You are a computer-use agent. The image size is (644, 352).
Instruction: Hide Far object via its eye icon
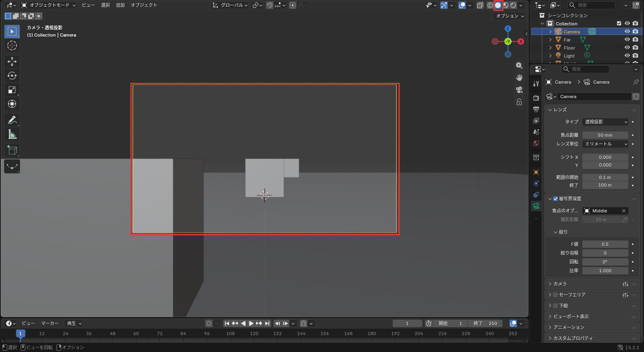tap(627, 39)
